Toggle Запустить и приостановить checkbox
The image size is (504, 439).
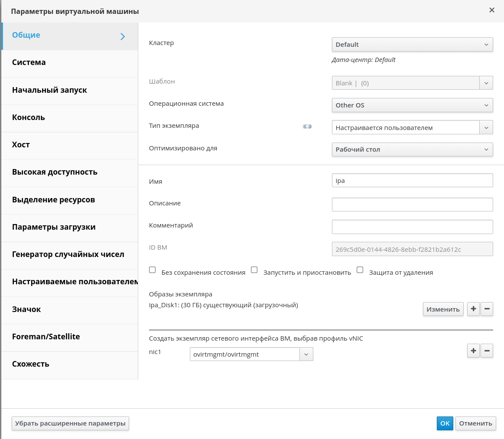(x=254, y=270)
